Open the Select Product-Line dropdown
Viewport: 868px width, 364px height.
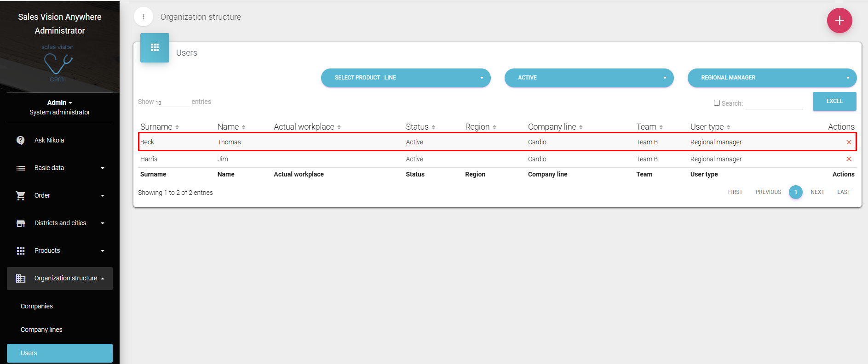405,78
